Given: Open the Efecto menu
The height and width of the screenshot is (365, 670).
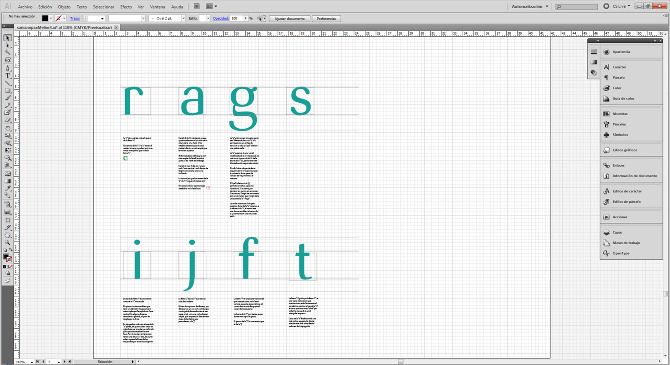Looking at the screenshot, I should (126, 7).
